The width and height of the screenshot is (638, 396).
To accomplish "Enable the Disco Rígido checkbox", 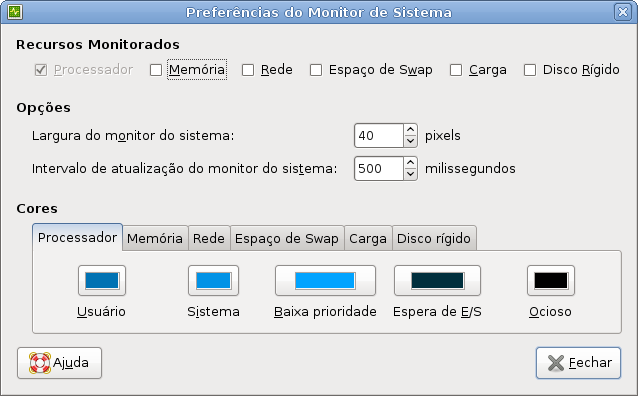I will (x=530, y=70).
